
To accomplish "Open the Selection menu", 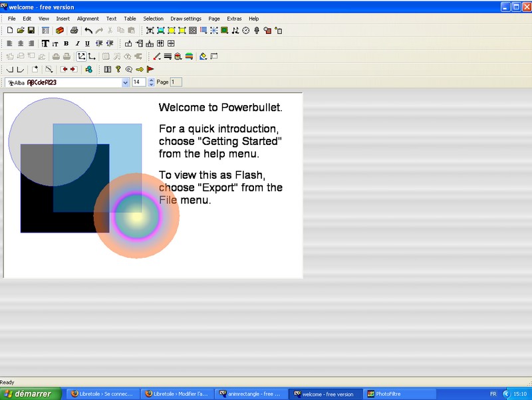I will coord(153,19).
